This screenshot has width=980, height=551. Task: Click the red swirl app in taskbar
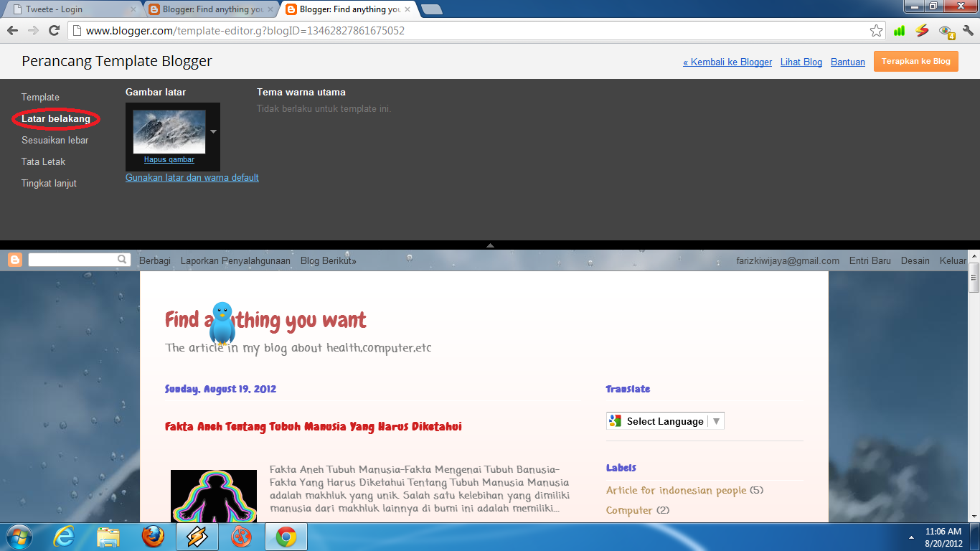click(242, 537)
